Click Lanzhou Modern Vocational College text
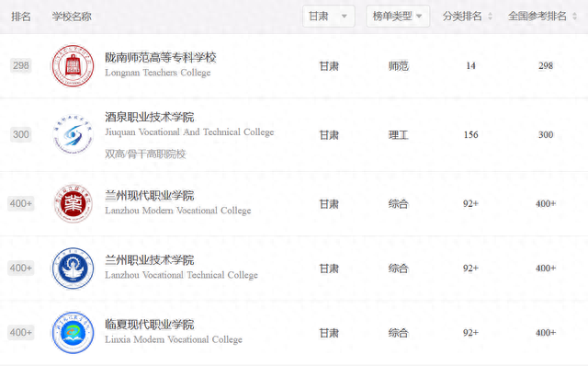 tap(177, 211)
